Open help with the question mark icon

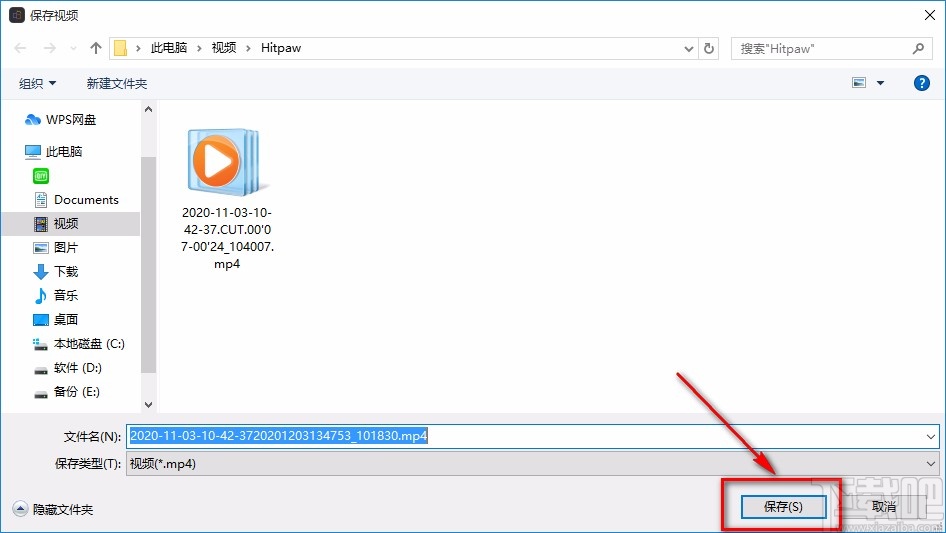[921, 83]
